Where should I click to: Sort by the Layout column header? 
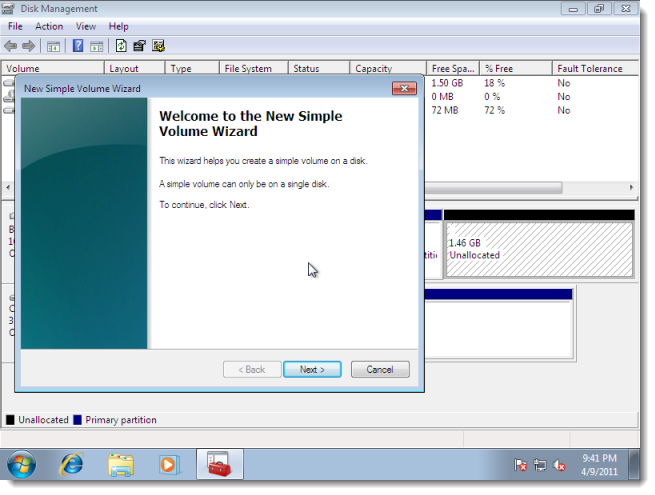134,69
